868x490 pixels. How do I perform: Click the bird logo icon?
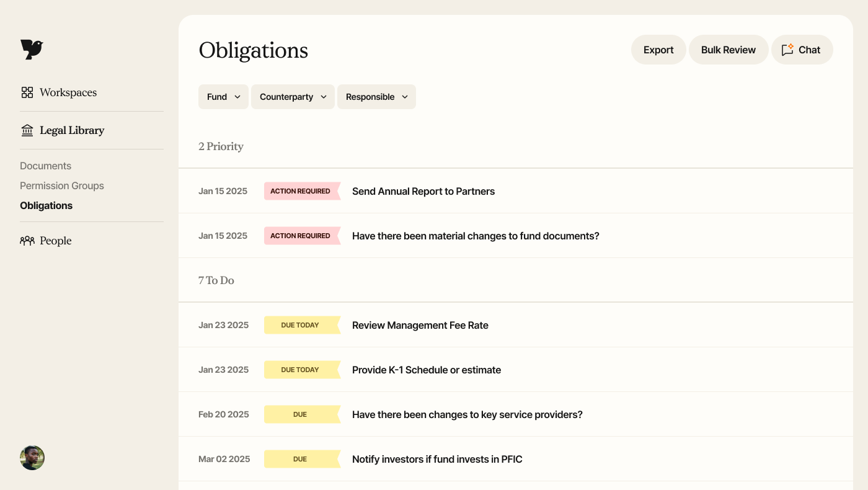[x=32, y=50]
